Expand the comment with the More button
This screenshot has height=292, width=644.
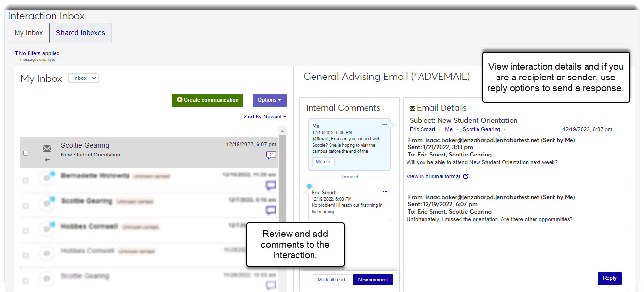(323, 162)
